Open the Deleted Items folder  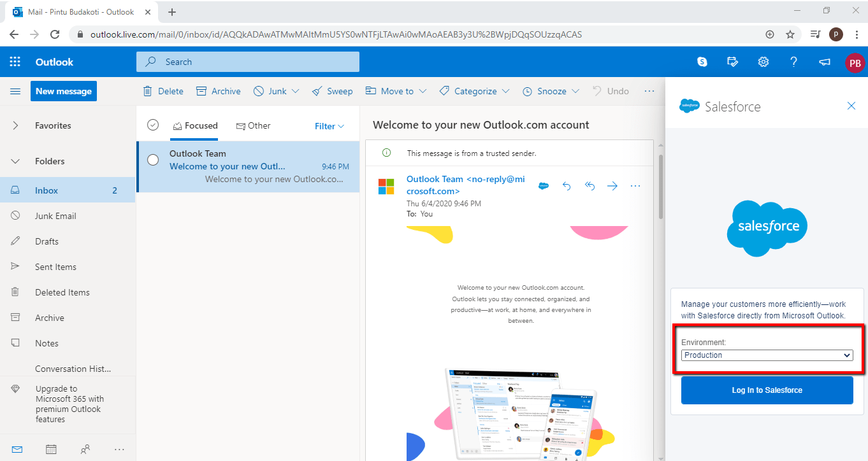68,292
